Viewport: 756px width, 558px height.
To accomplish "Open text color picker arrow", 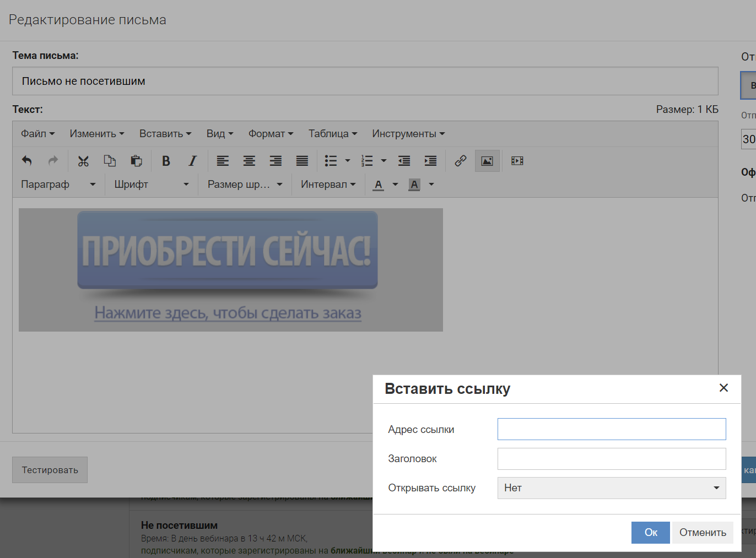I will (x=395, y=185).
